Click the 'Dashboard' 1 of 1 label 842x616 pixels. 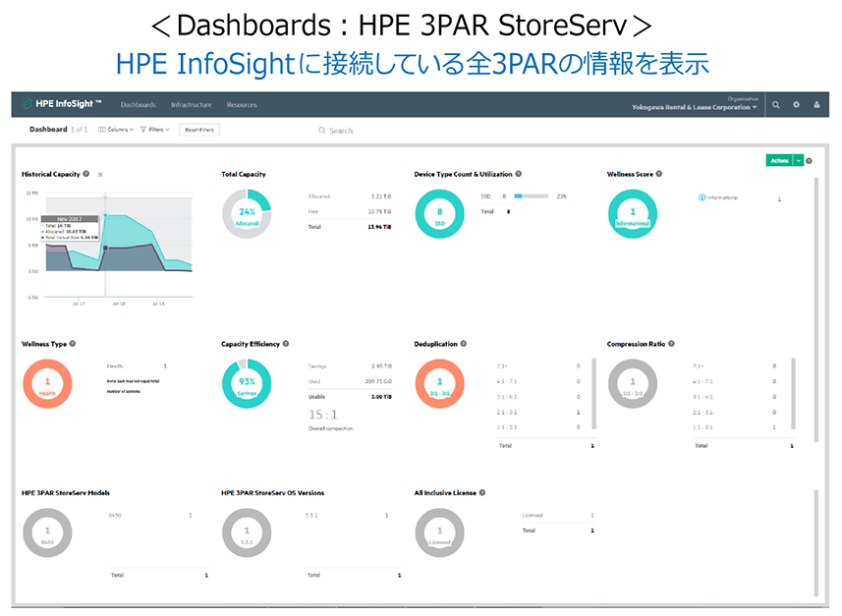pyautogui.click(x=58, y=130)
